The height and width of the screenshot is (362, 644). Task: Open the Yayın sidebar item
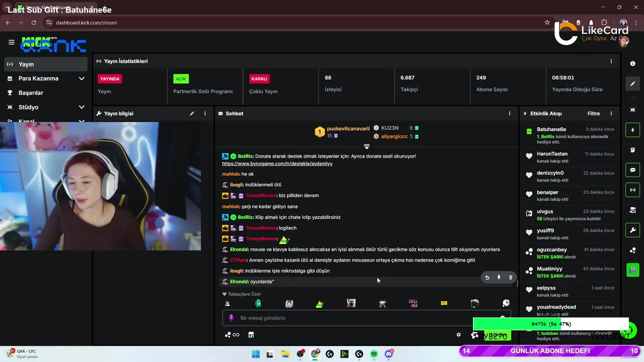[46, 64]
